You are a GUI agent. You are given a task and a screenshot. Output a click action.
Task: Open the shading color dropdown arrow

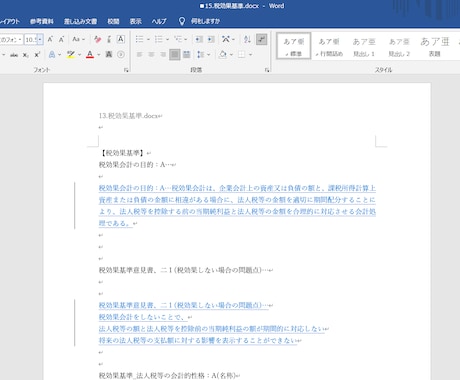(x=231, y=54)
